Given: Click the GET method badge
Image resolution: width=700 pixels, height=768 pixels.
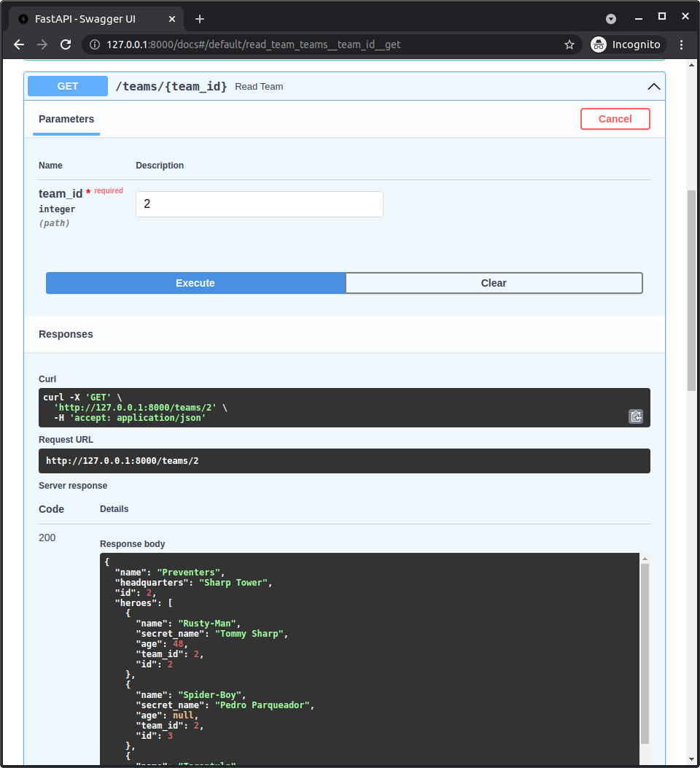Looking at the screenshot, I should pos(66,85).
